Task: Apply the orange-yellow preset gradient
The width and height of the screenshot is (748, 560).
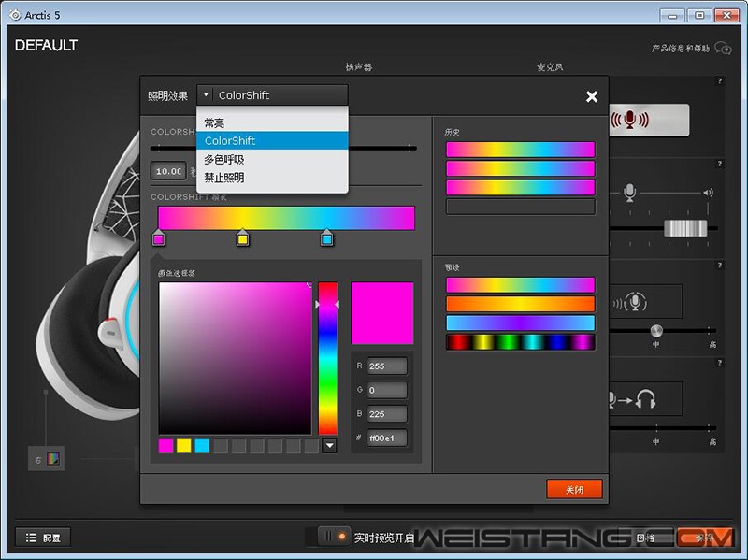Action: pos(521,304)
